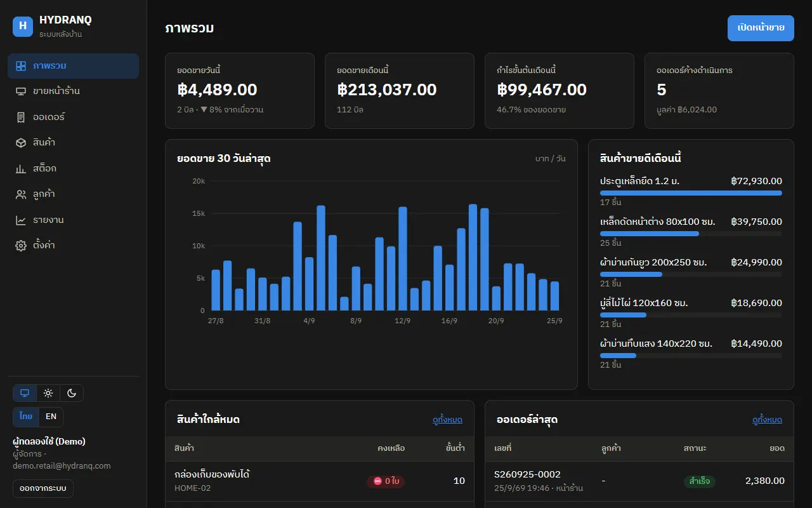Click the ภาพรวม dashboard grid icon
Viewport: 812px width, 508px height.
tap(21, 66)
